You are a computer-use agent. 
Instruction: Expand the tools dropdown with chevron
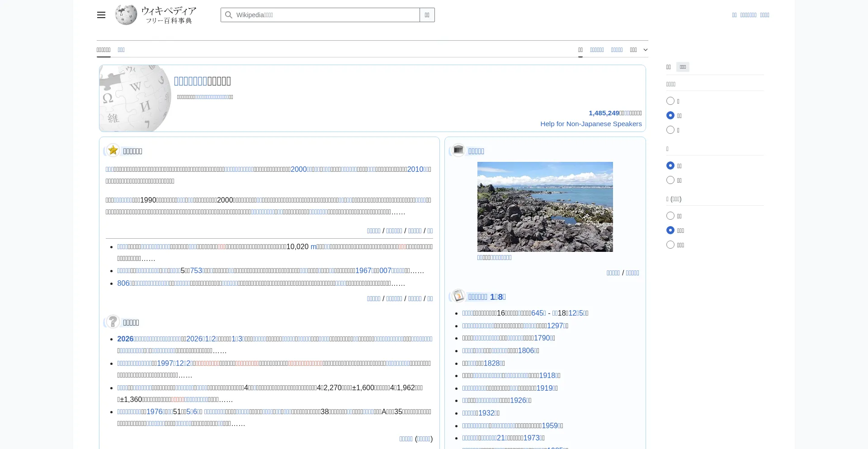coord(639,50)
